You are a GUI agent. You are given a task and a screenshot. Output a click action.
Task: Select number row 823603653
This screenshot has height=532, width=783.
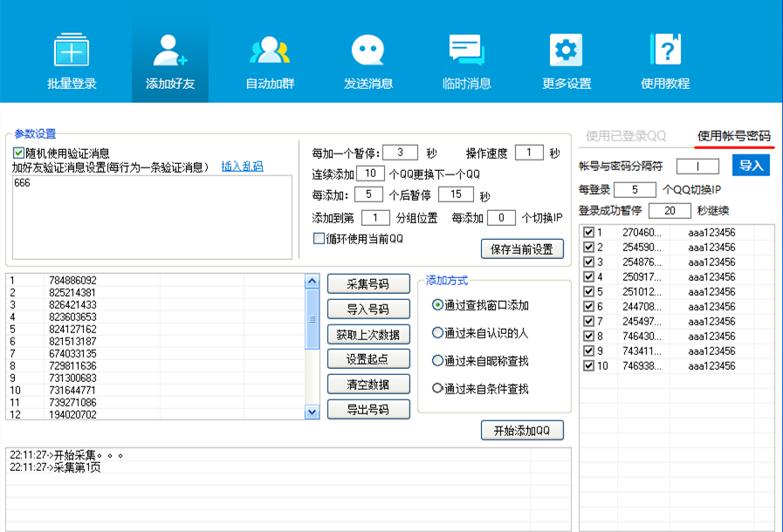(x=155, y=317)
